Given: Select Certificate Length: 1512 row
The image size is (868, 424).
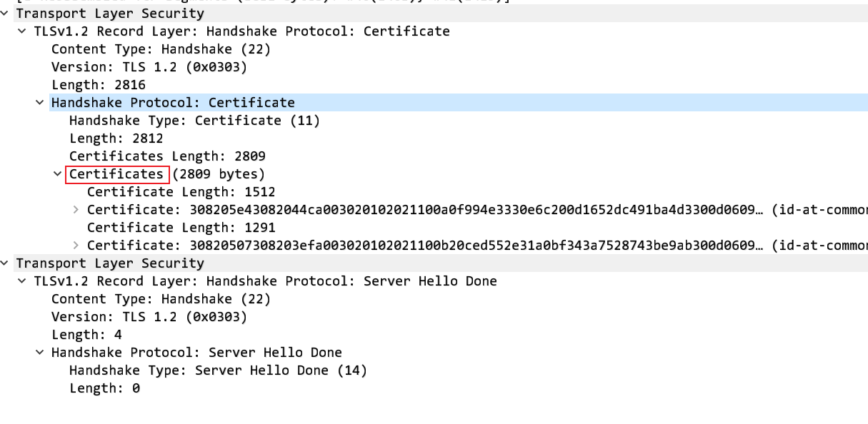Looking at the screenshot, I should (x=181, y=192).
